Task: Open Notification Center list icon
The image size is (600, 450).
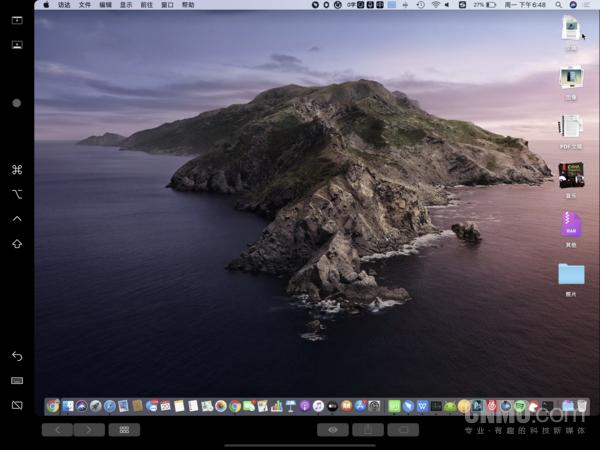Action: 587,5
